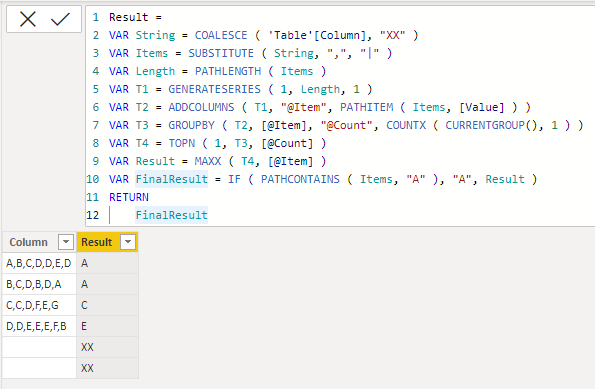Click RETURN keyword on line 11

129,197
